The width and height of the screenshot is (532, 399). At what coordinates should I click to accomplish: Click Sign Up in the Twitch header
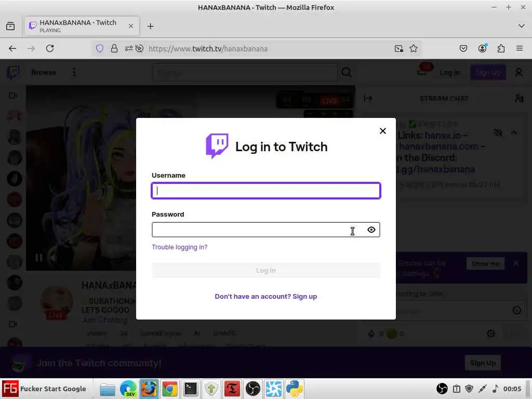(488, 73)
